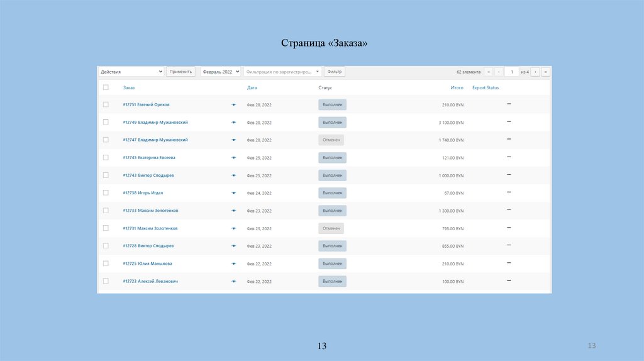
Task: Sort by Итого column header
Action: click(457, 87)
